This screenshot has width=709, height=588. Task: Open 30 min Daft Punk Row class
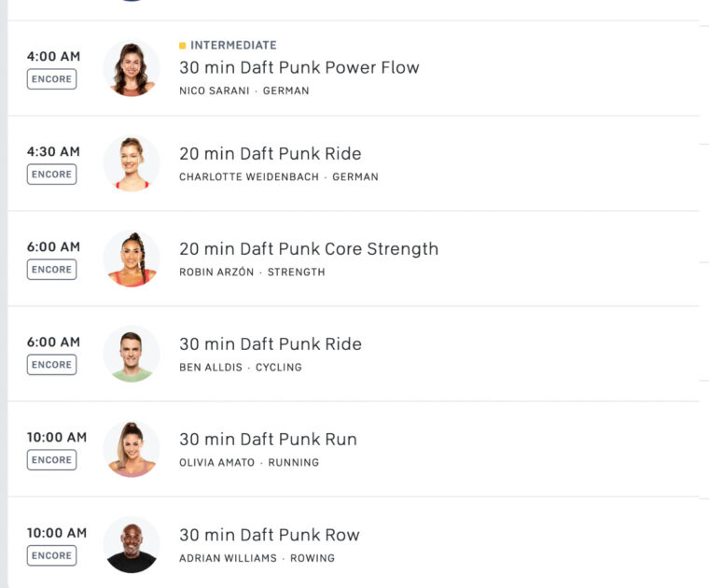(269, 535)
